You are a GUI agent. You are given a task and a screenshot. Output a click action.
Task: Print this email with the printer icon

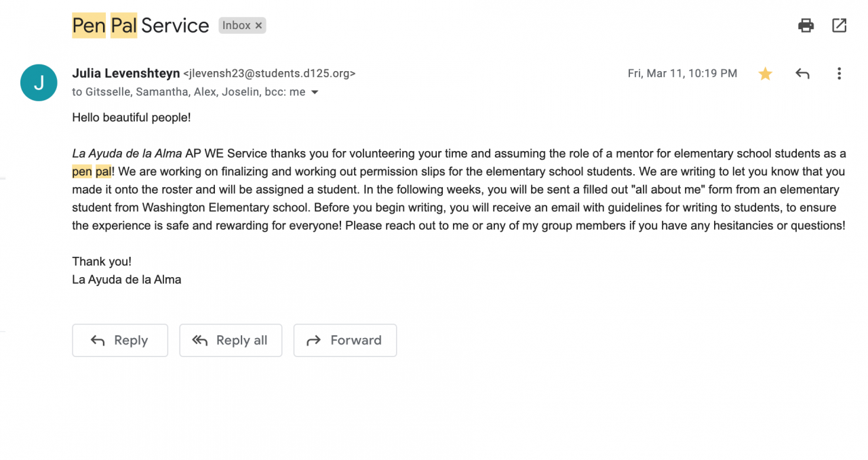(806, 26)
